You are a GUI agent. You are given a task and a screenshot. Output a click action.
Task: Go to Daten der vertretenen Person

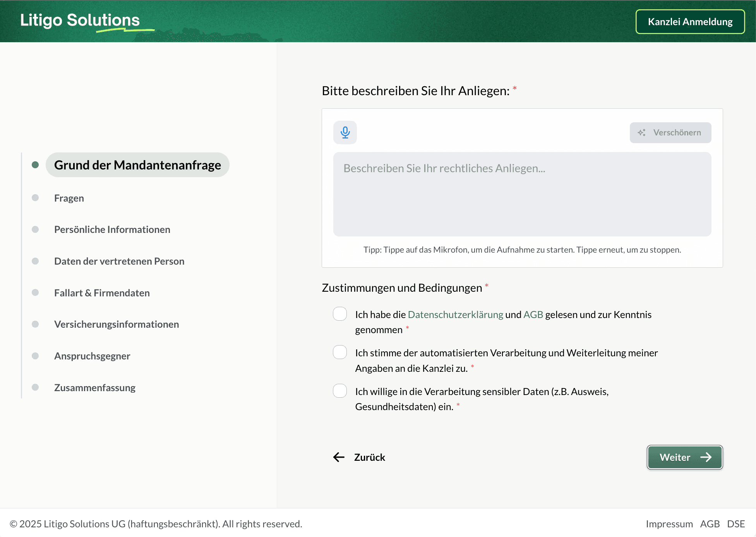[x=119, y=261]
